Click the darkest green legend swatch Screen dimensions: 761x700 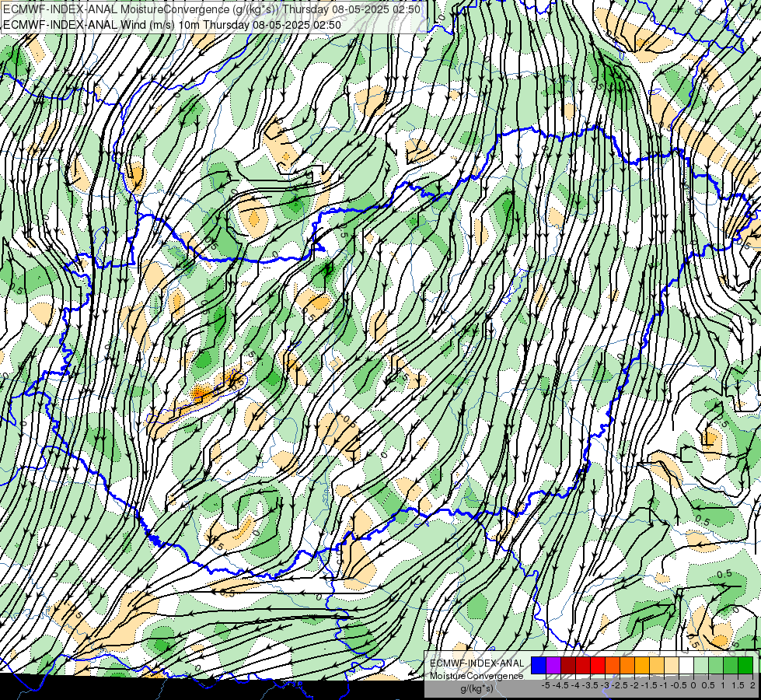[745, 665]
